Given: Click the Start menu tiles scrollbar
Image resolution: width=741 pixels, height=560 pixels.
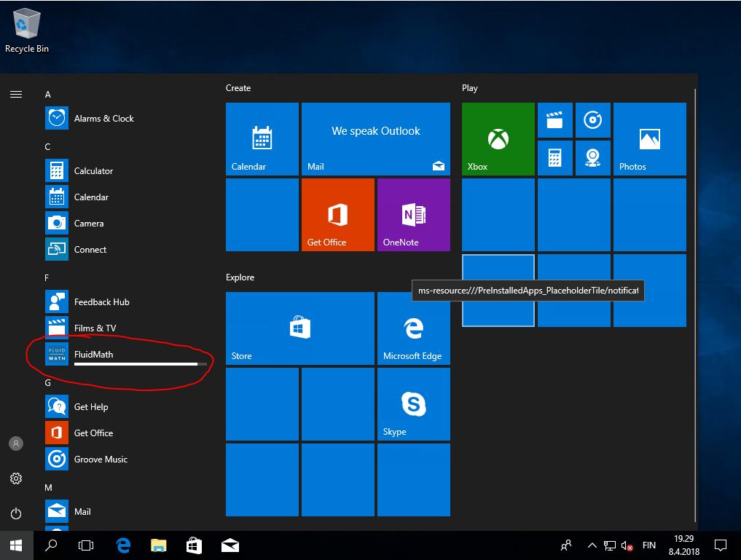Looking at the screenshot, I should (x=695, y=304).
